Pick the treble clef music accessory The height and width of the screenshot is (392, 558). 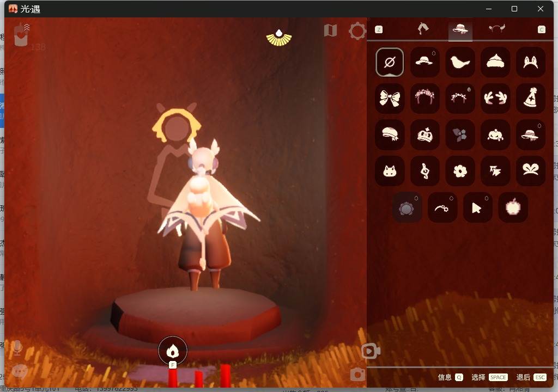tap(424, 171)
